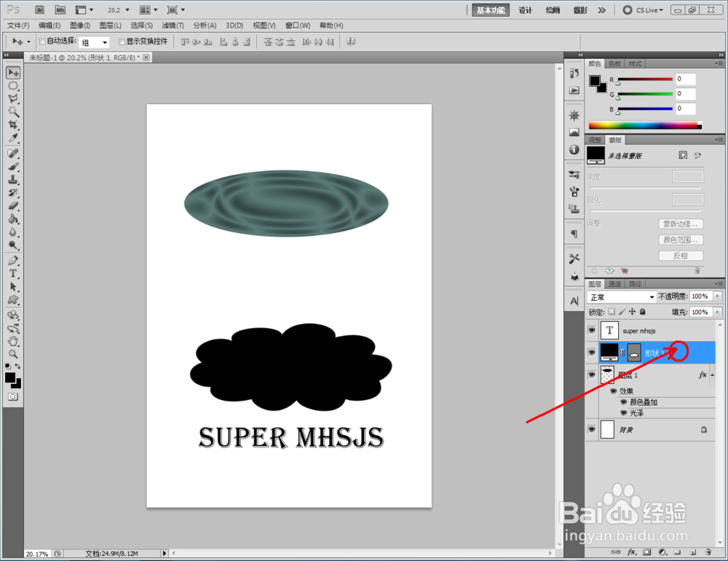Click the shape layer vector mask thumbnail
Viewport: 728px width, 561px height.
pos(634,353)
